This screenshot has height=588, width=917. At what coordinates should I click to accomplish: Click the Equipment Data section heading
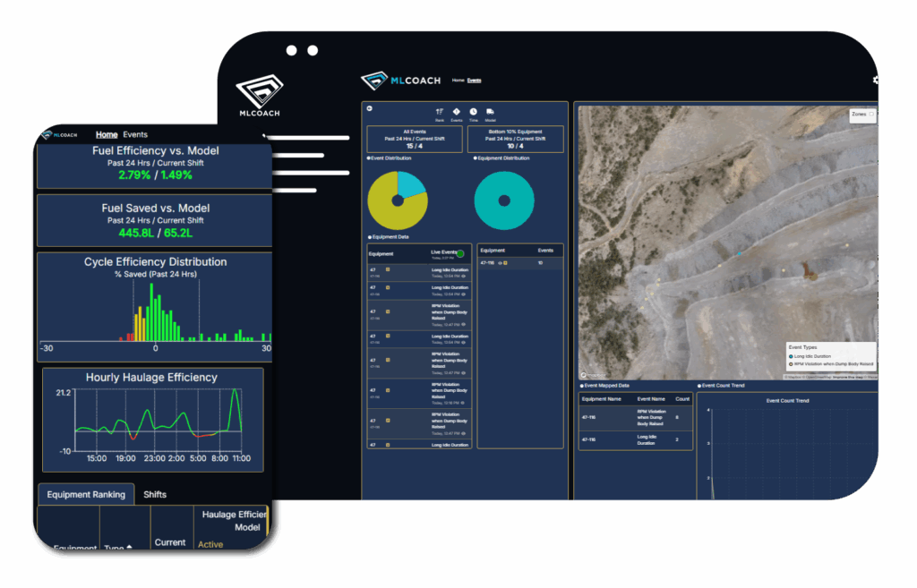click(x=390, y=237)
